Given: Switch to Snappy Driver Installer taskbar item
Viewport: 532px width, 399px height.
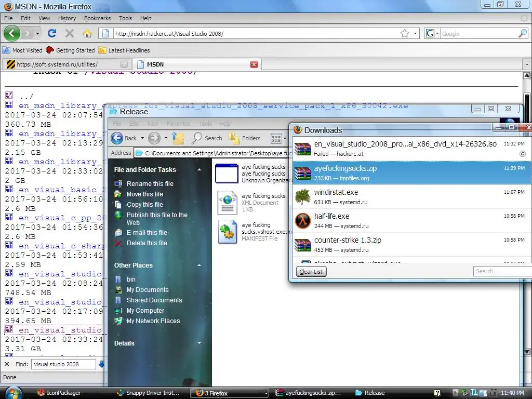Looking at the screenshot, I should [x=149, y=393].
